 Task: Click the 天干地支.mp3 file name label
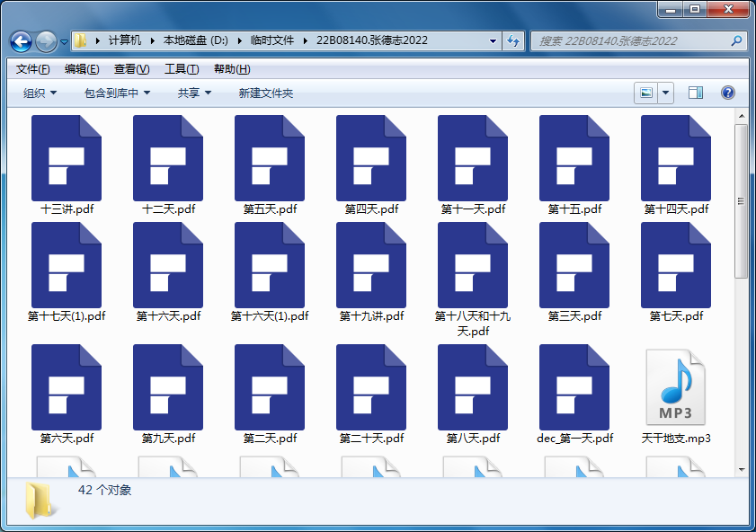coord(676,439)
